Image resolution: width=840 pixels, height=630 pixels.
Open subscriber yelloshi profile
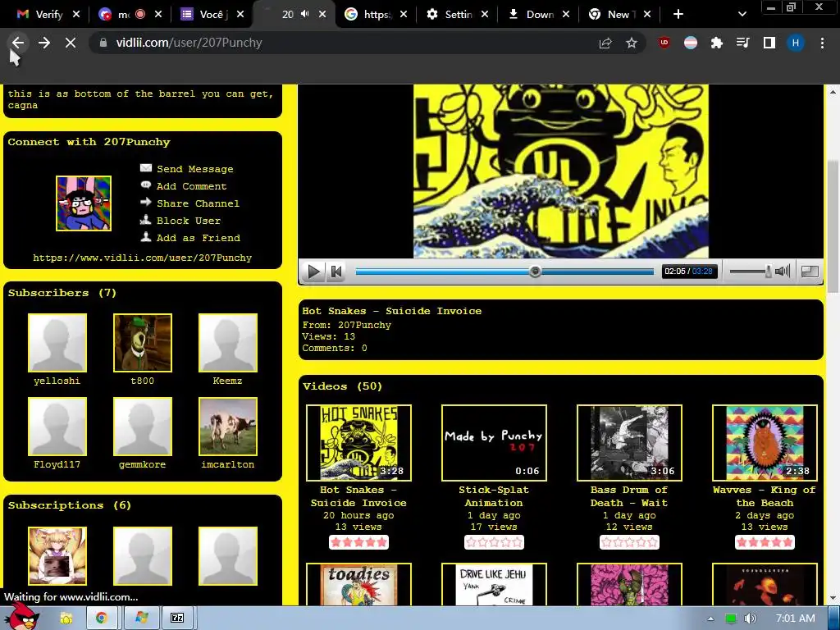pyautogui.click(x=57, y=343)
